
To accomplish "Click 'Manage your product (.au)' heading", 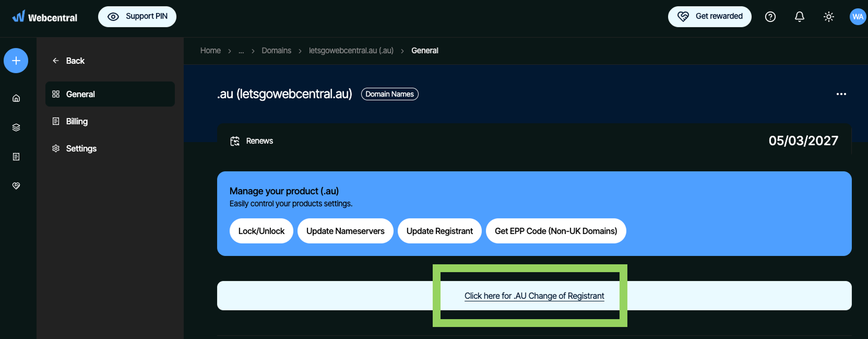I will 284,191.
